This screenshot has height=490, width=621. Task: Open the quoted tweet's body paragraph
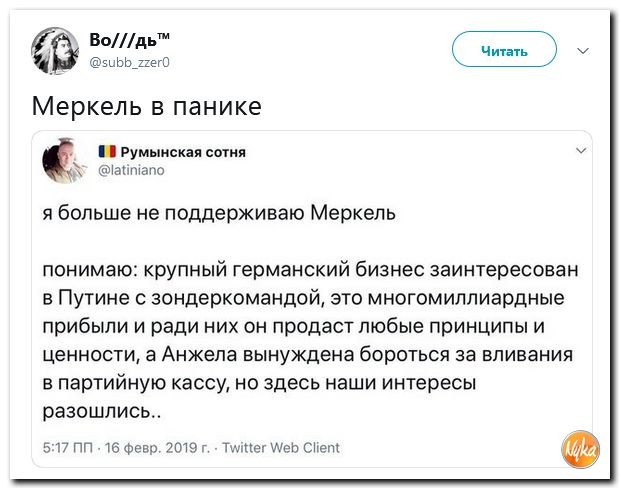tap(311, 341)
